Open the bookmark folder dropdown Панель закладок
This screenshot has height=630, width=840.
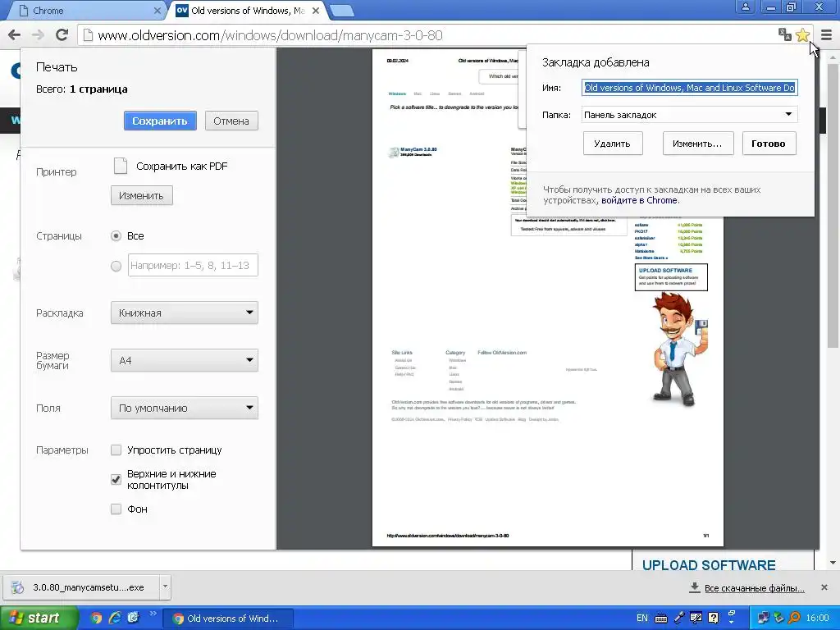(689, 115)
